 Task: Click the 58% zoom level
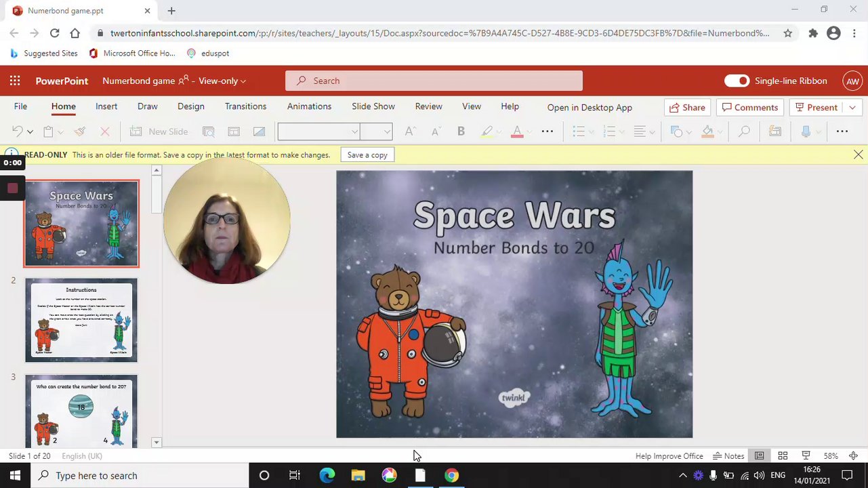(831, 456)
